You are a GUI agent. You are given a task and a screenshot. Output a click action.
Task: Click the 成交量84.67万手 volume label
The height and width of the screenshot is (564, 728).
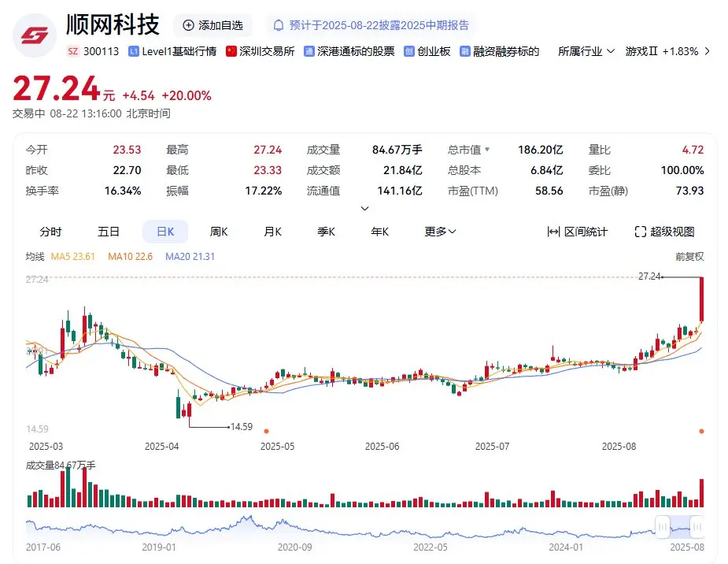click(61, 465)
